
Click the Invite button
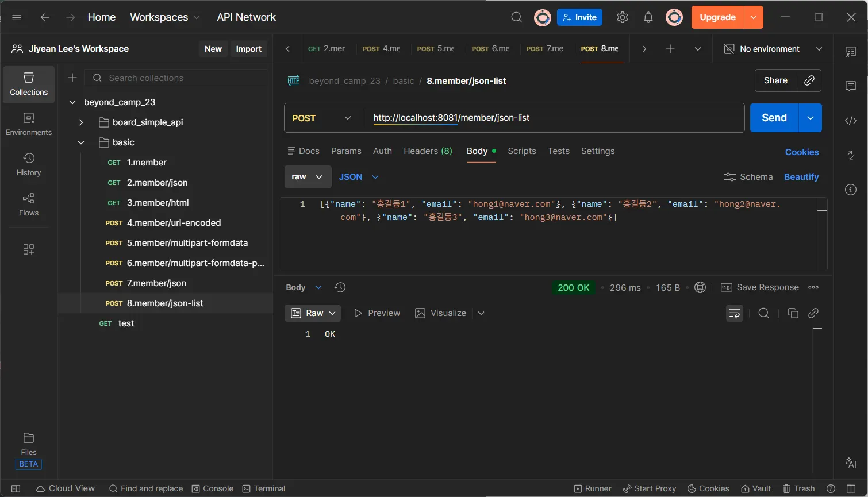click(579, 17)
